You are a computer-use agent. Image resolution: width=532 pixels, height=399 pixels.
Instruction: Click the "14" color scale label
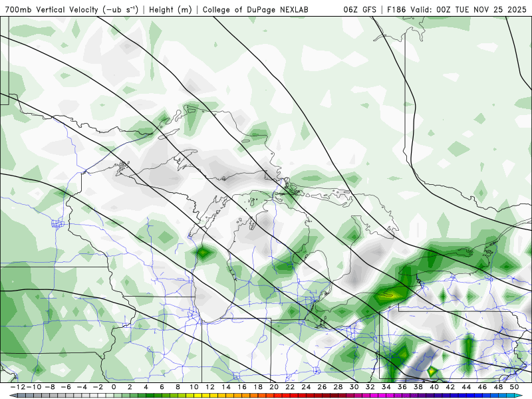[226, 387]
